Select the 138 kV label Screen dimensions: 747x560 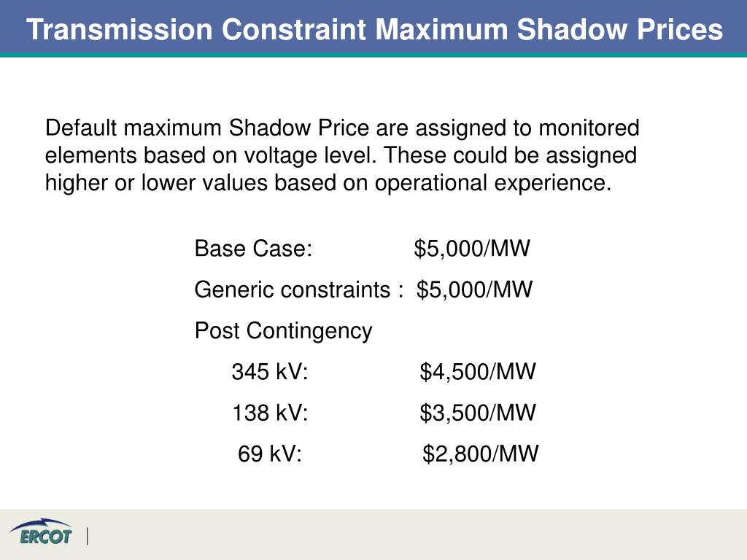click(270, 413)
